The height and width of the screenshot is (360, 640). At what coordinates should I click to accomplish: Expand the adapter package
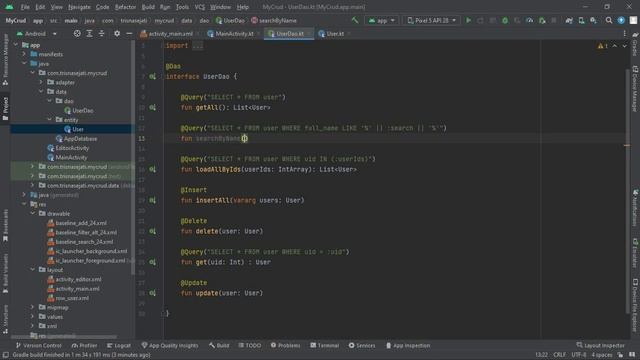pyautogui.click(x=41, y=82)
